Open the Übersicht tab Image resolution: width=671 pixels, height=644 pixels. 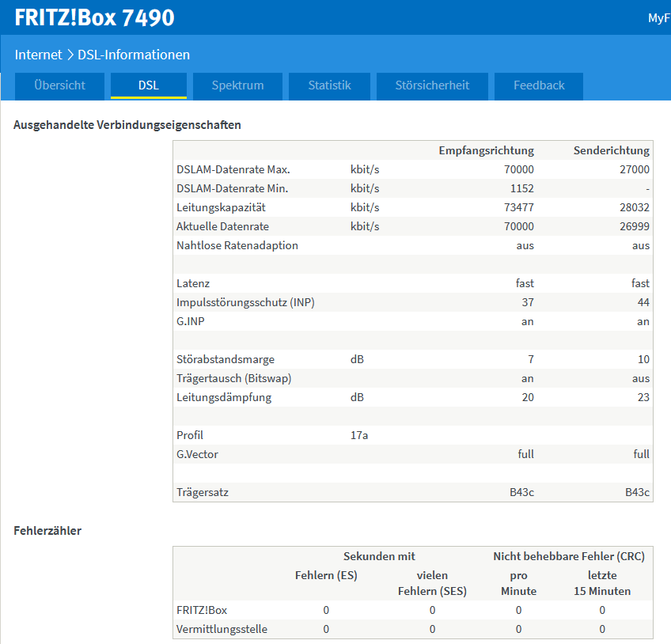[x=59, y=85]
